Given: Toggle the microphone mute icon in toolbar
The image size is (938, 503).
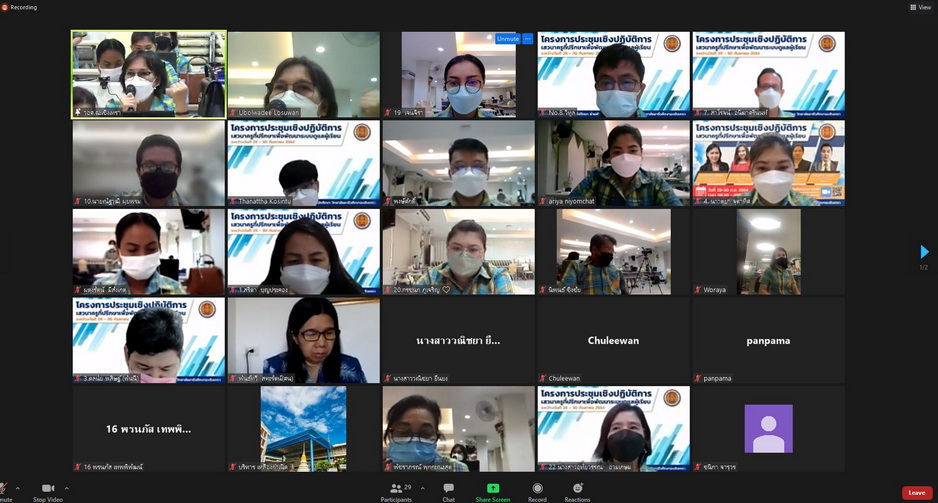Looking at the screenshot, I should 4,489.
